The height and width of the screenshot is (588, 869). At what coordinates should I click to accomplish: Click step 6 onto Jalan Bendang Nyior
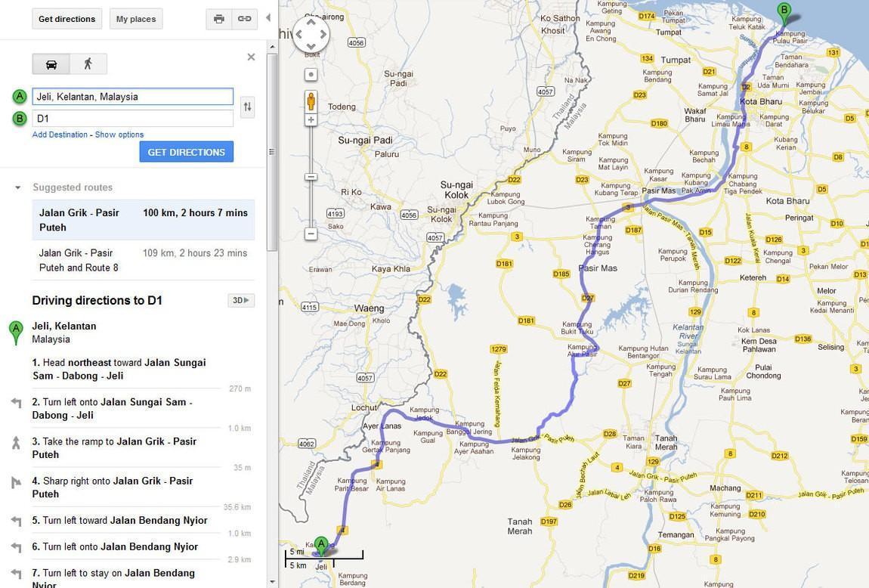(115, 546)
